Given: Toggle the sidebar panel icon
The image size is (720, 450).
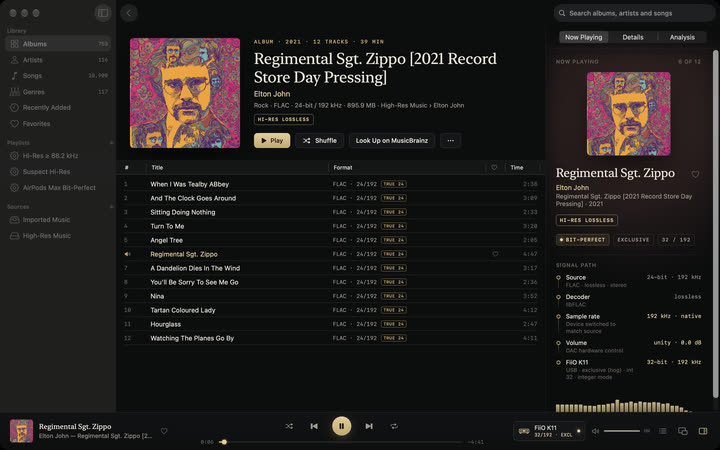Looking at the screenshot, I should (x=103, y=13).
